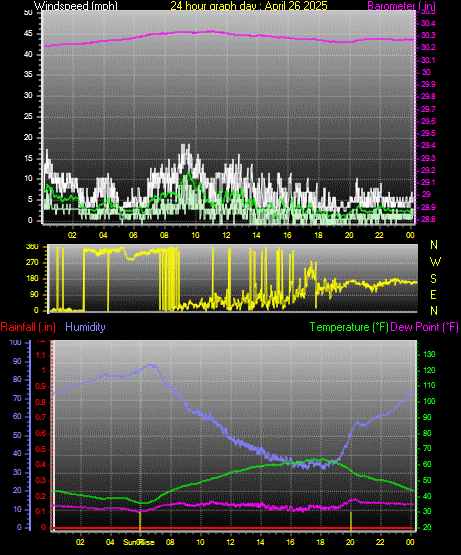The height and width of the screenshot is (555, 461).
Task: Click the 360 value on the wind direction axis
Action: click(32, 247)
